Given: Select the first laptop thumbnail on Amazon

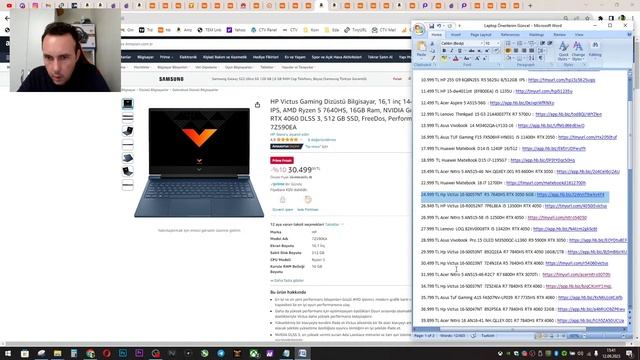Looking at the screenshot, I should pos(128,104).
